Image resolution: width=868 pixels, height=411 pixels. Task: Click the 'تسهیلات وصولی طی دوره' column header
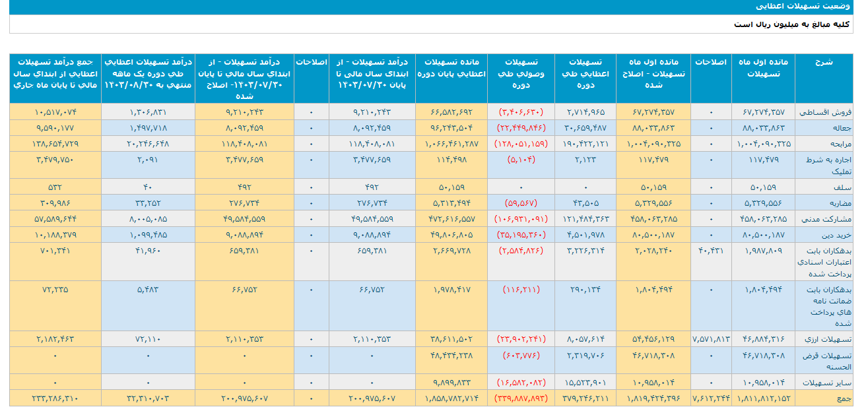[521, 73]
